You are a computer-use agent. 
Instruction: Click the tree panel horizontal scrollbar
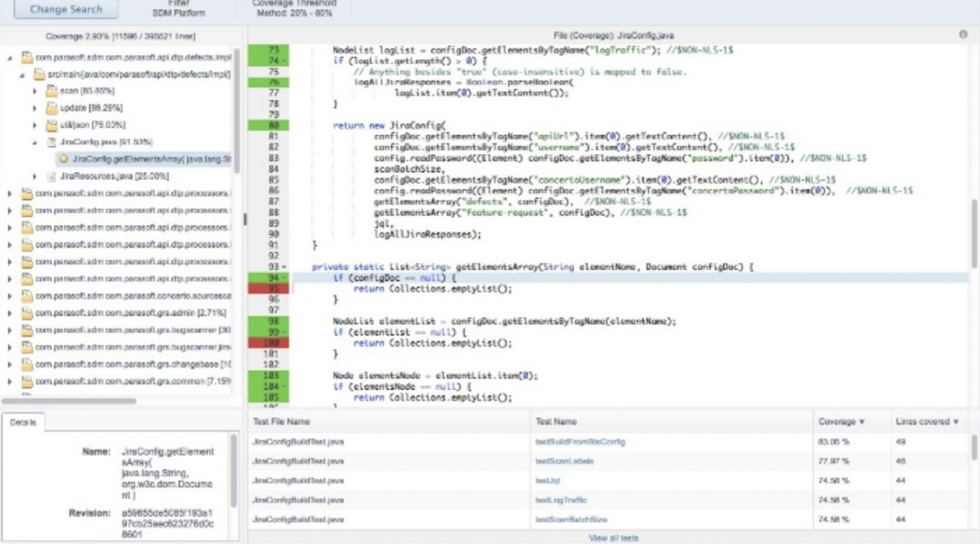pyautogui.click(x=68, y=400)
